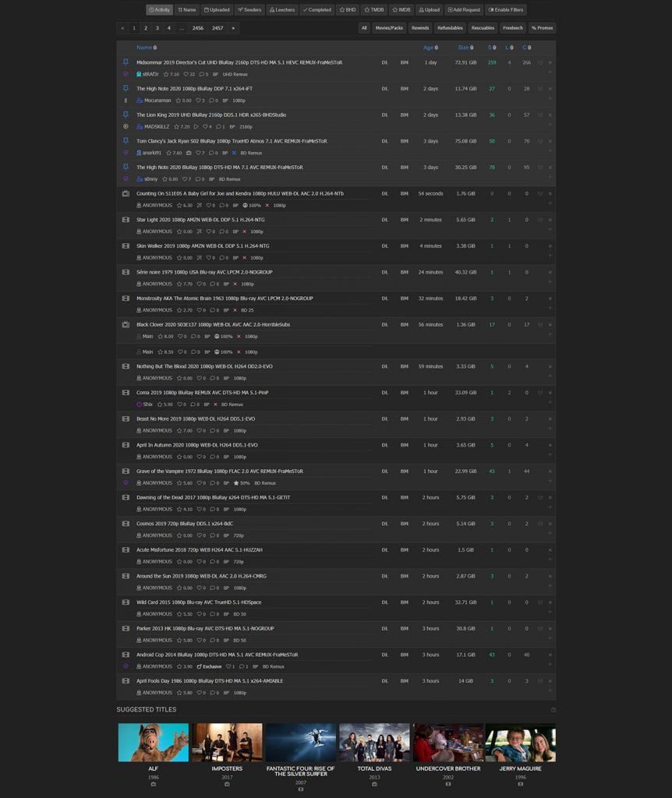Click the pin icon beside the Midsommar torrent

(x=126, y=62)
